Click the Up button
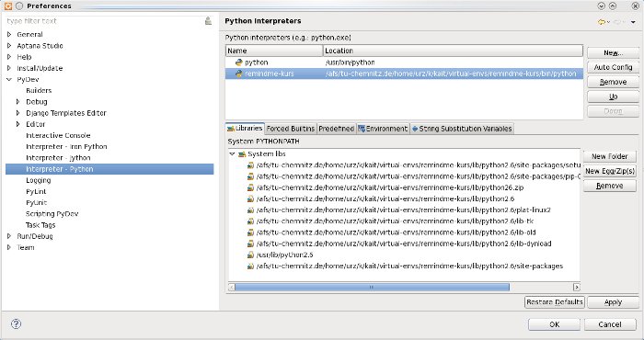 [x=613, y=96]
